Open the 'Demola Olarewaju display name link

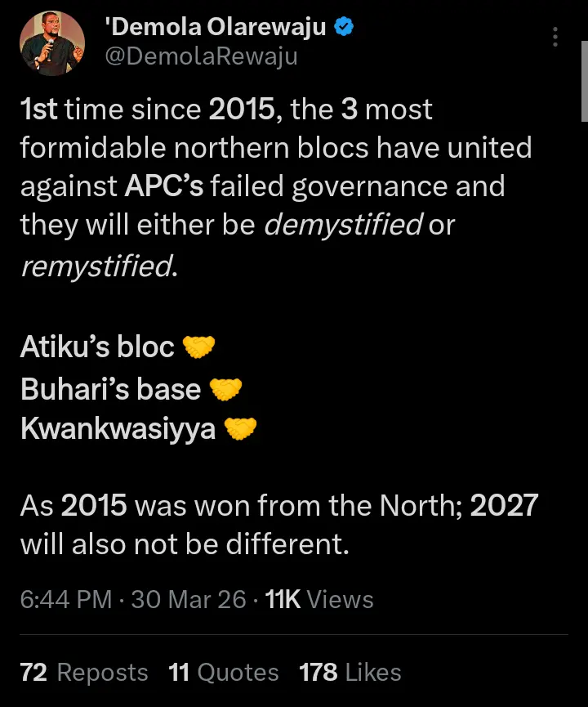tap(216, 28)
